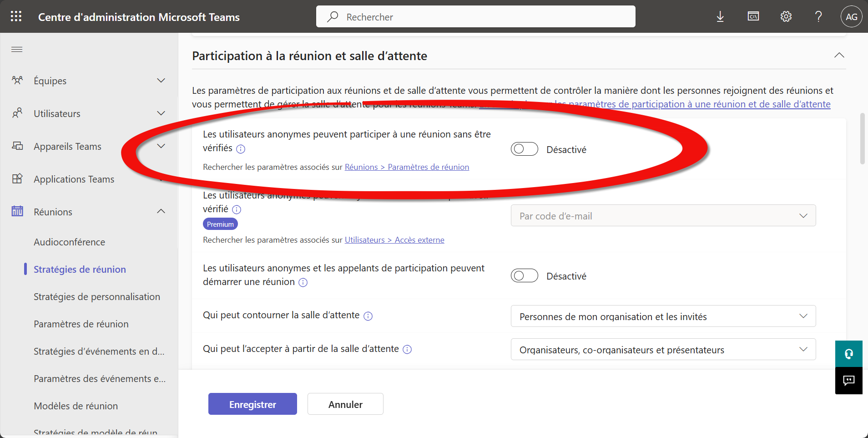Screen dimensions: 868x438
Task: Collapse navigation with hamburger icon
Action: (x=17, y=49)
